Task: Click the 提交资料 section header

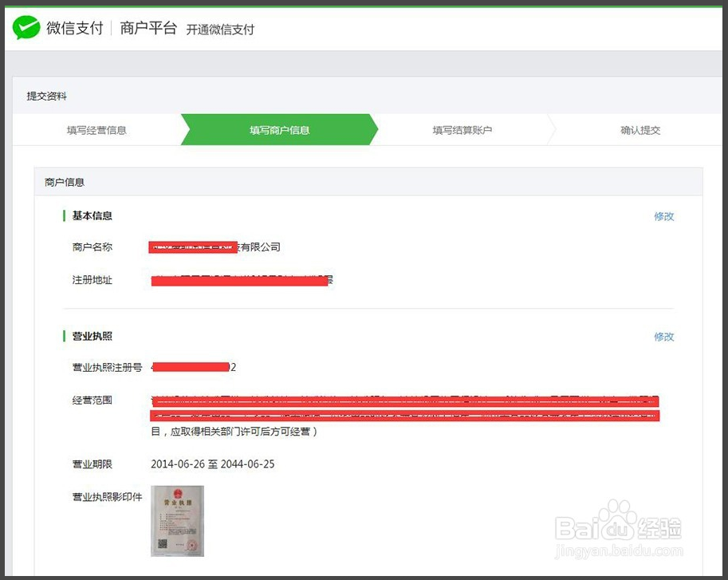Action: click(x=47, y=96)
